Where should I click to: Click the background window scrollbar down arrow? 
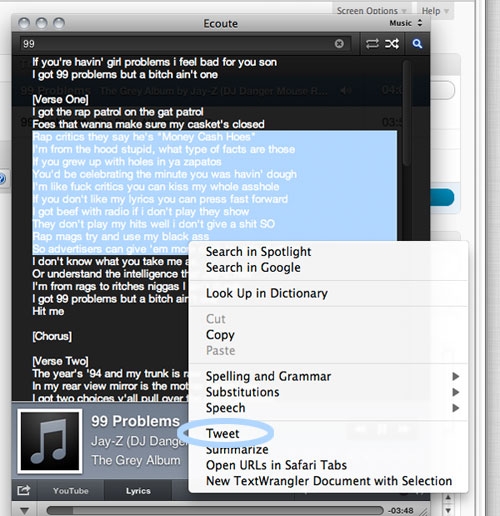[448, 510]
